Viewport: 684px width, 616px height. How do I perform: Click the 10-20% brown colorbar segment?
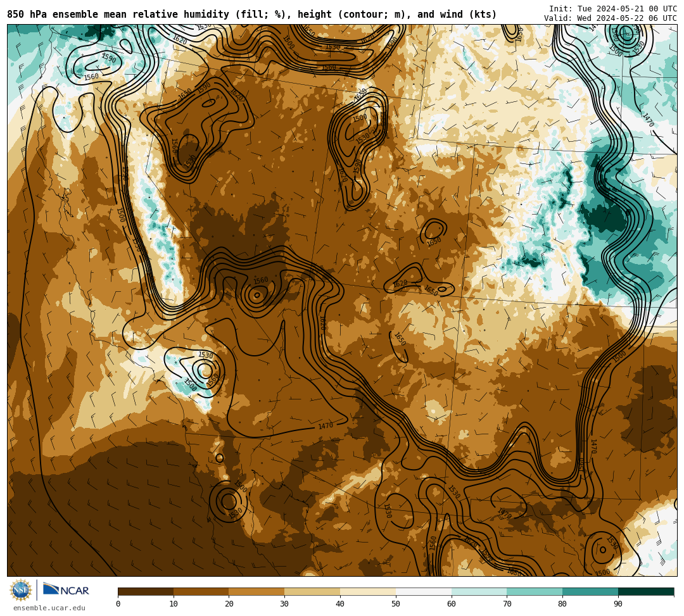click(201, 591)
